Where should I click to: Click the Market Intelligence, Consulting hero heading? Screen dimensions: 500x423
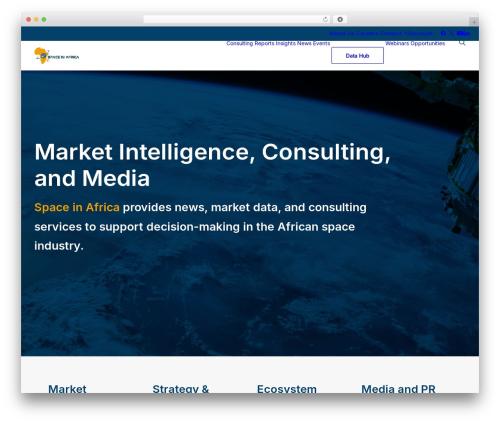pyautogui.click(x=212, y=165)
